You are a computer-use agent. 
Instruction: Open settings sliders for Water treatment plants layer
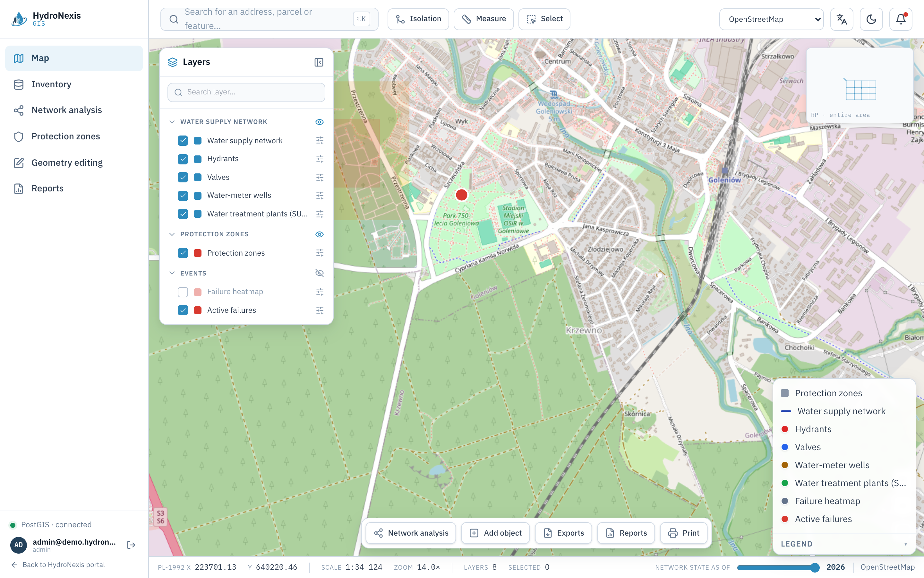coord(320,214)
